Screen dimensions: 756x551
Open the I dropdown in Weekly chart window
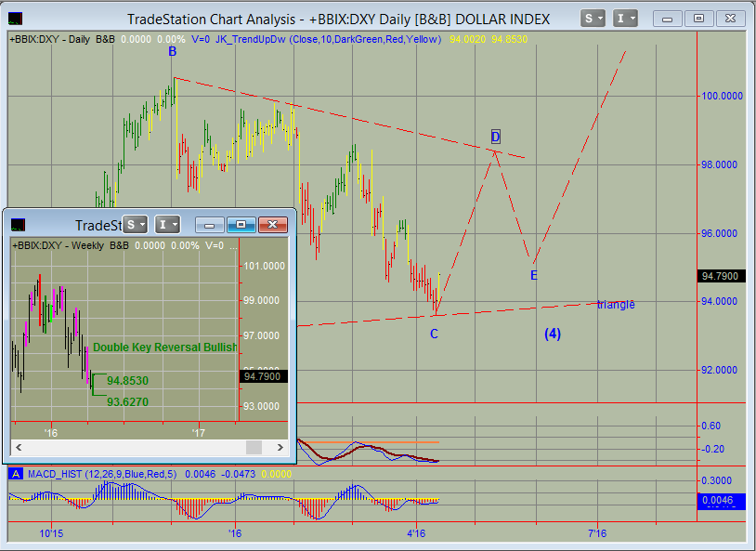coord(167,224)
